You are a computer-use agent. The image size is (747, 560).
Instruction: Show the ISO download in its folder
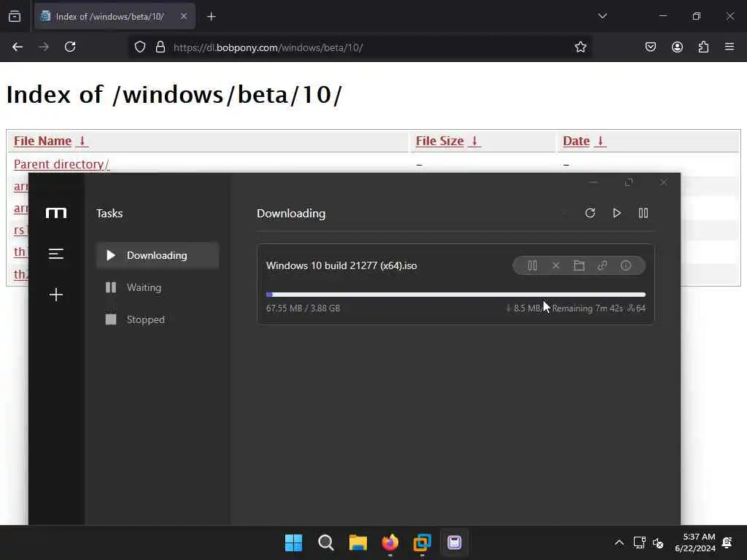(x=578, y=265)
